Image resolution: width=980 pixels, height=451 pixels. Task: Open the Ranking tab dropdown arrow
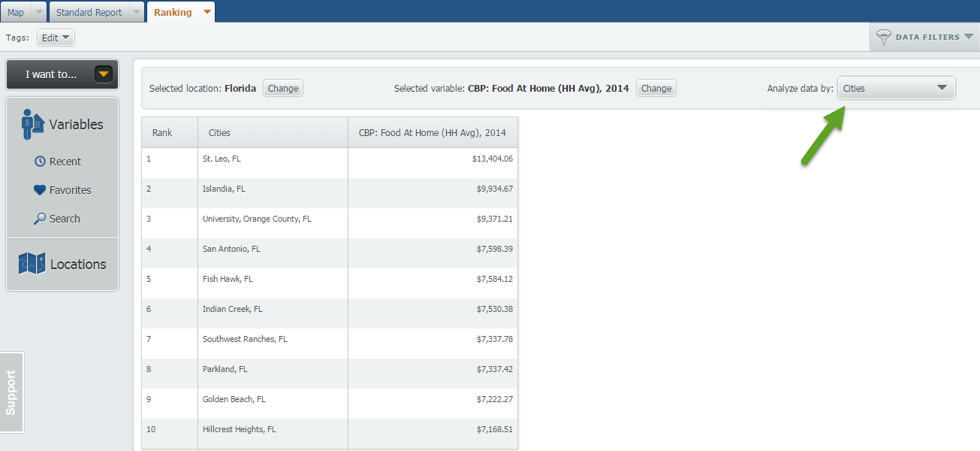(x=207, y=12)
